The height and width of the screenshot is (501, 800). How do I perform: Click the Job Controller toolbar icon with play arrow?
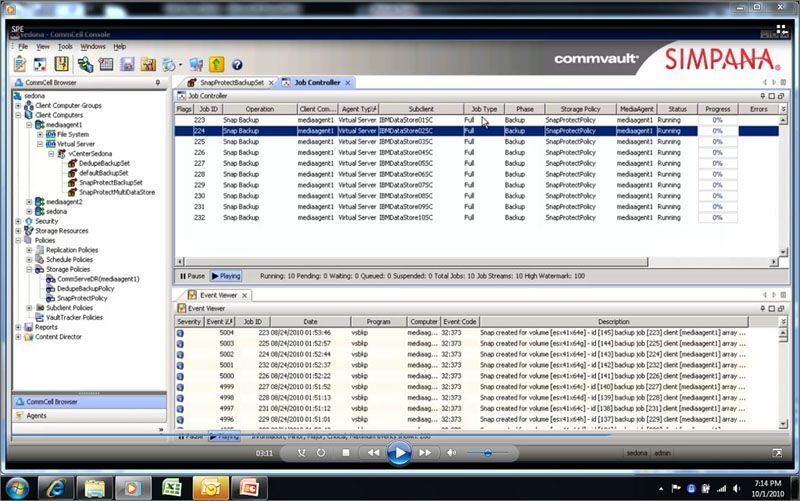(40, 64)
